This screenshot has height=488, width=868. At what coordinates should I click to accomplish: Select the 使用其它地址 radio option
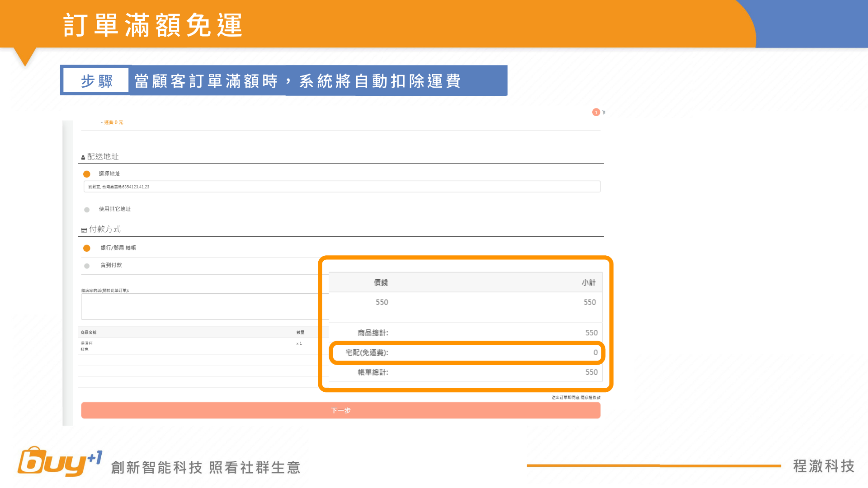coord(87,210)
